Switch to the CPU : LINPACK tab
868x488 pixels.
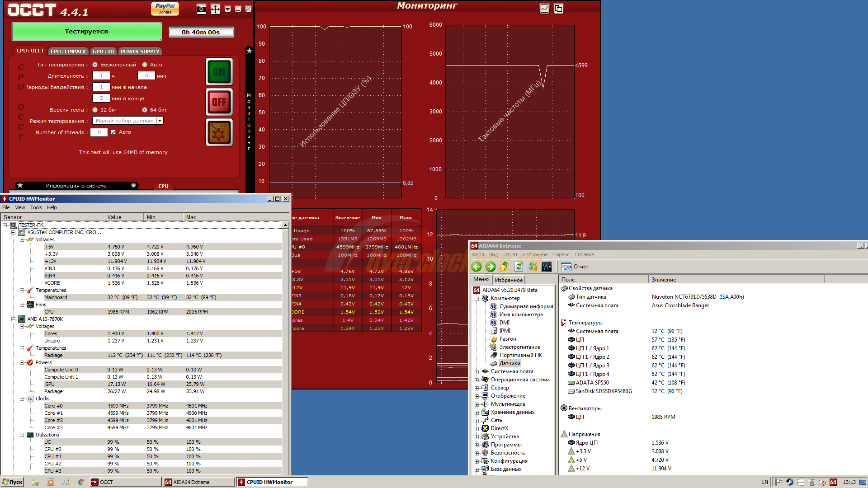(x=68, y=52)
